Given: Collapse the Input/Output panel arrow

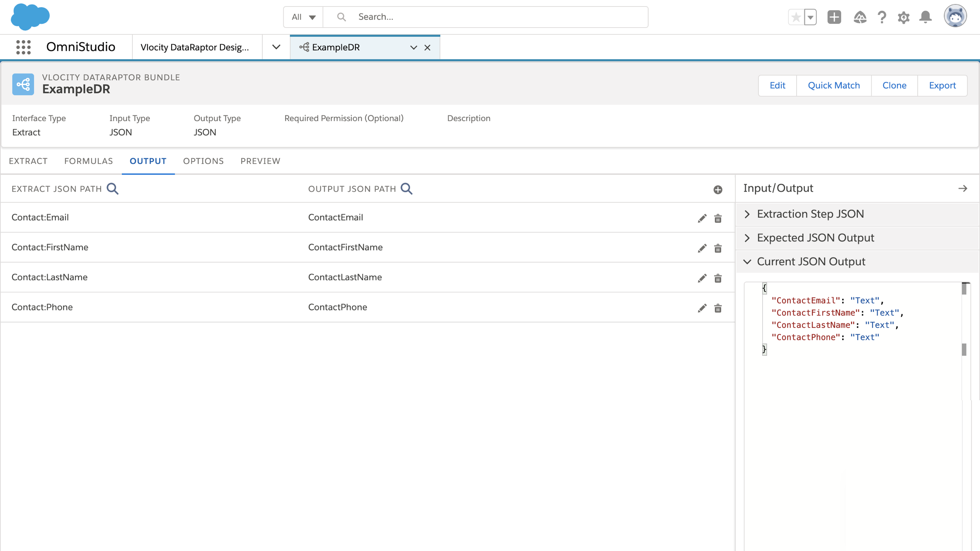Looking at the screenshot, I should (x=963, y=188).
